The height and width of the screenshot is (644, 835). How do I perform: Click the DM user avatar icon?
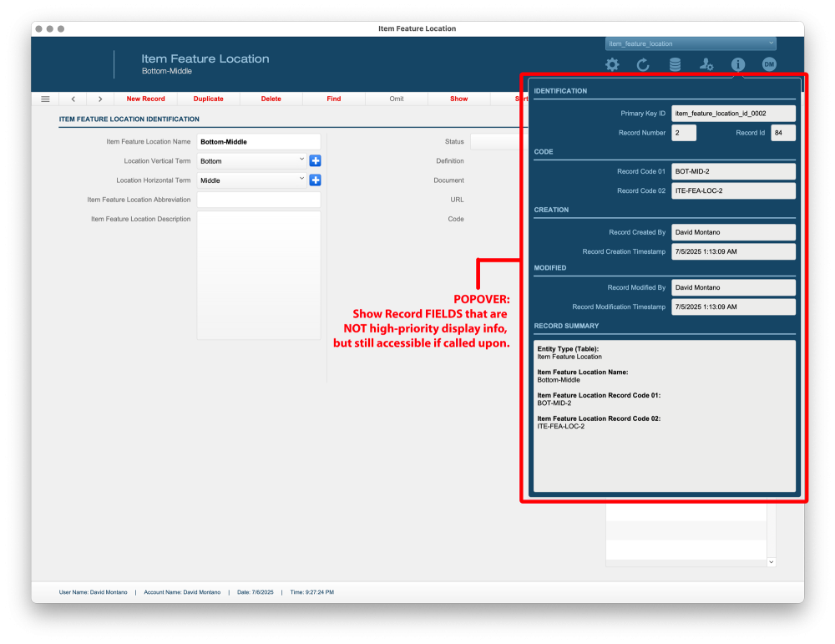pyautogui.click(x=768, y=64)
